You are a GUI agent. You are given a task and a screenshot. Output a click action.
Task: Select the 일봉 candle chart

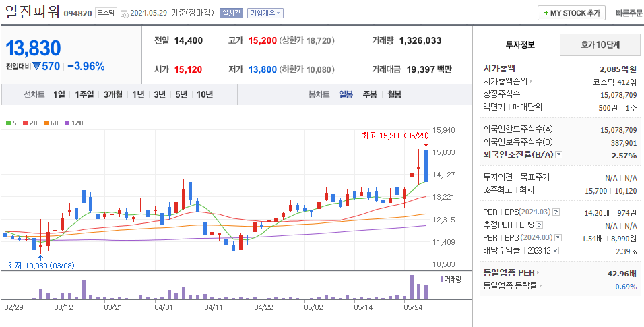coord(346,94)
